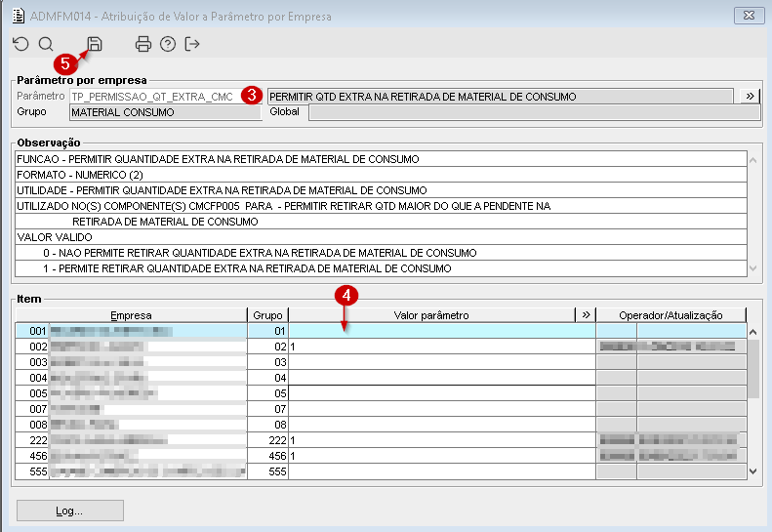Screen dimensions: 772x532
Task: Click the line starting '0 - NAO PERMITE RETIRAR'
Action: point(381,253)
